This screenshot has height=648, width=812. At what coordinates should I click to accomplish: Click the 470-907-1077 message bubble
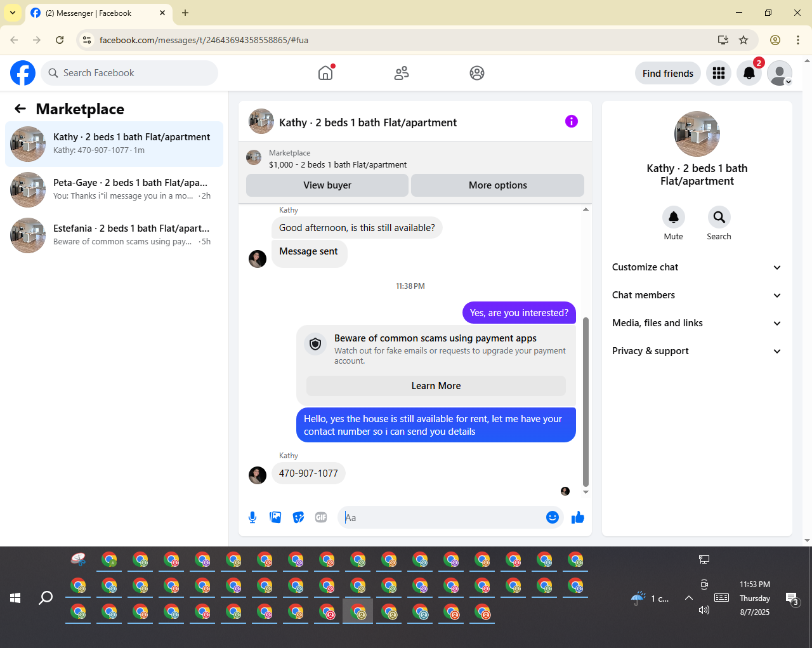tap(308, 473)
